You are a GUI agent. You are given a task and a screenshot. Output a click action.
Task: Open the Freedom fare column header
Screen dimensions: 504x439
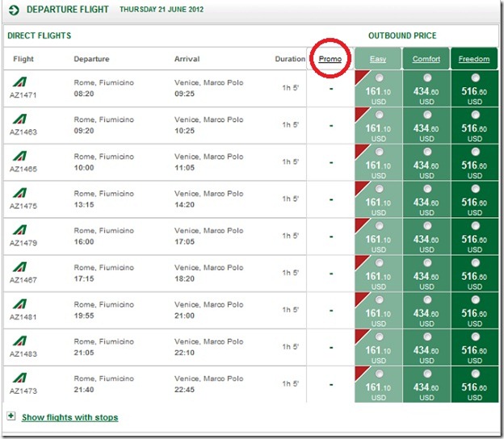474,59
